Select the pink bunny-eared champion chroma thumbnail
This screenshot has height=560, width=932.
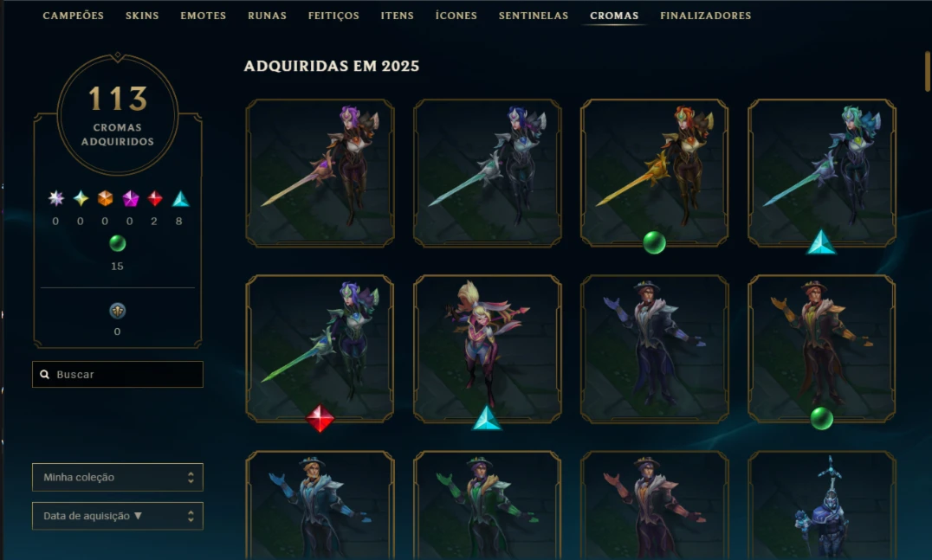point(488,349)
